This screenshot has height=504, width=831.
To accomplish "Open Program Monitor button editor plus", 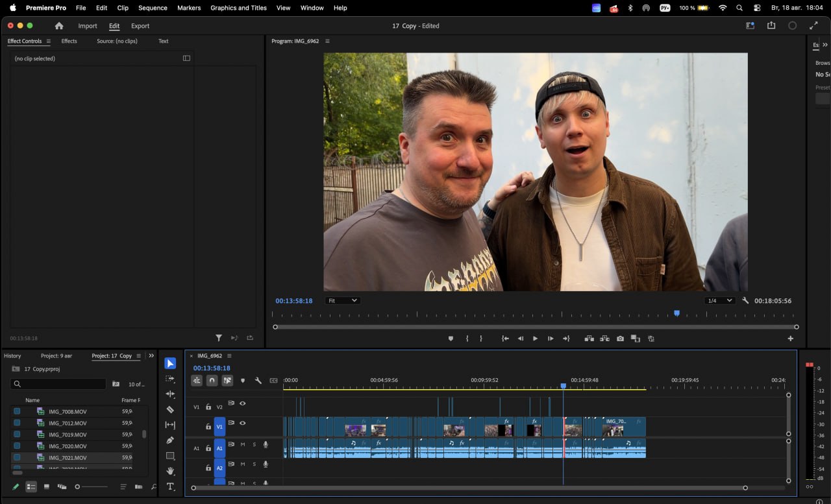I will [791, 339].
